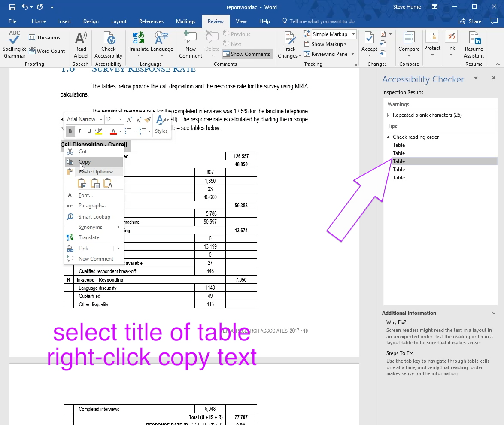Toggle Show Comments in the ribbon
Viewport: 504px width, 425px height.
coord(247,54)
